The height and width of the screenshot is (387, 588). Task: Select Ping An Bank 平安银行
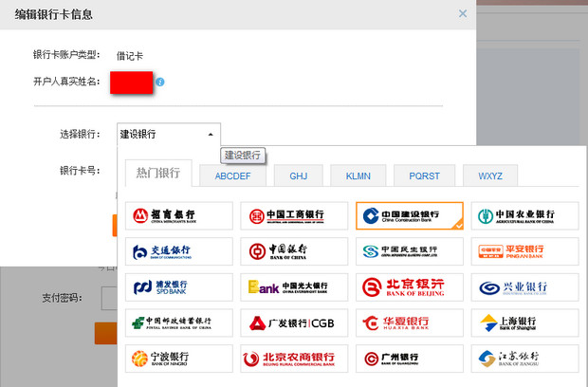[x=524, y=251]
